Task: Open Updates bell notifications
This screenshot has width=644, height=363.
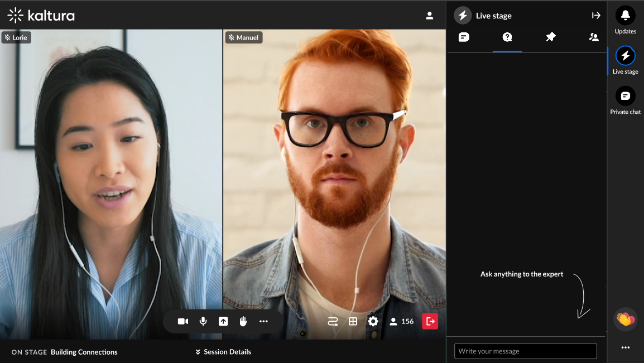Action: (625, 20)
